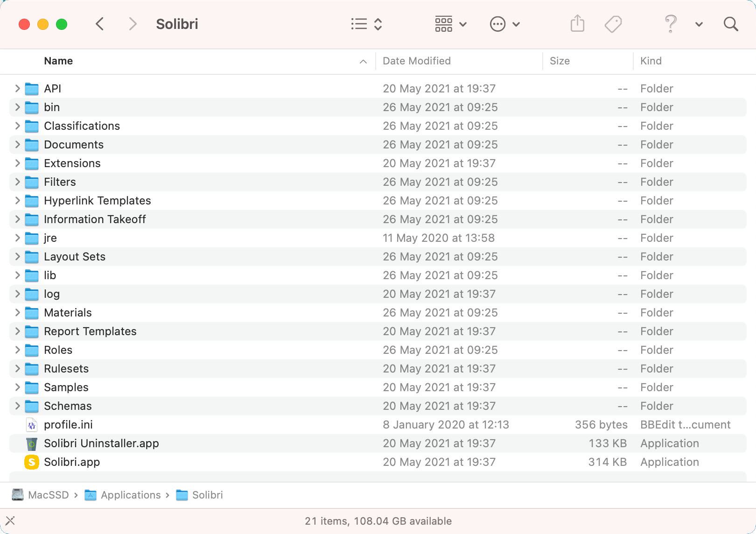Expand the bin folder
Viewport: 756px width, 534px height.
coord(17,107)
